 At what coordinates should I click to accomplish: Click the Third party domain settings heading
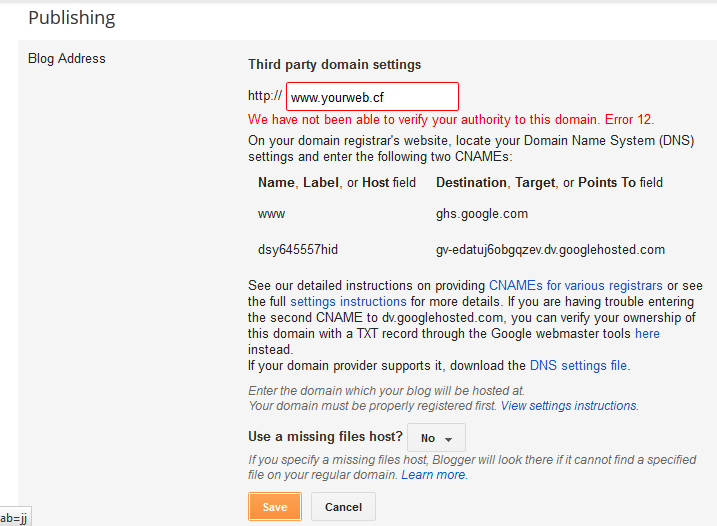click(x=334, y=64)
